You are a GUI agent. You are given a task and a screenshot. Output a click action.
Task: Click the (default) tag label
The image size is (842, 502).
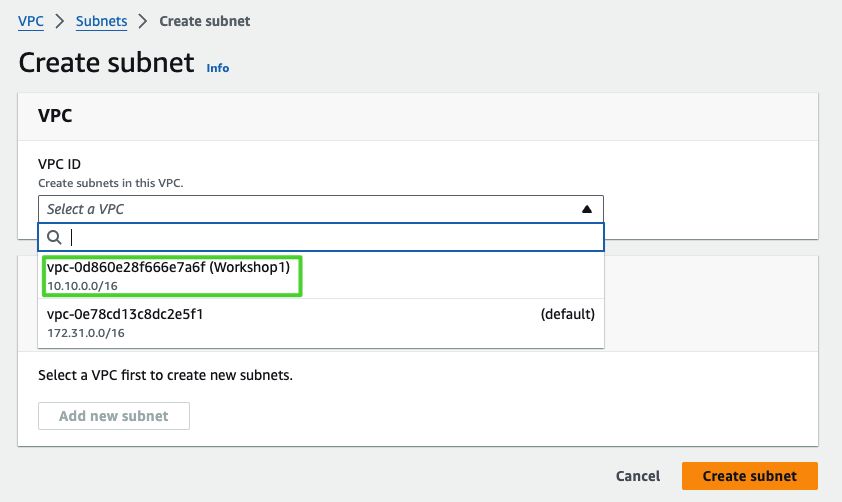[x=567, y=314]
